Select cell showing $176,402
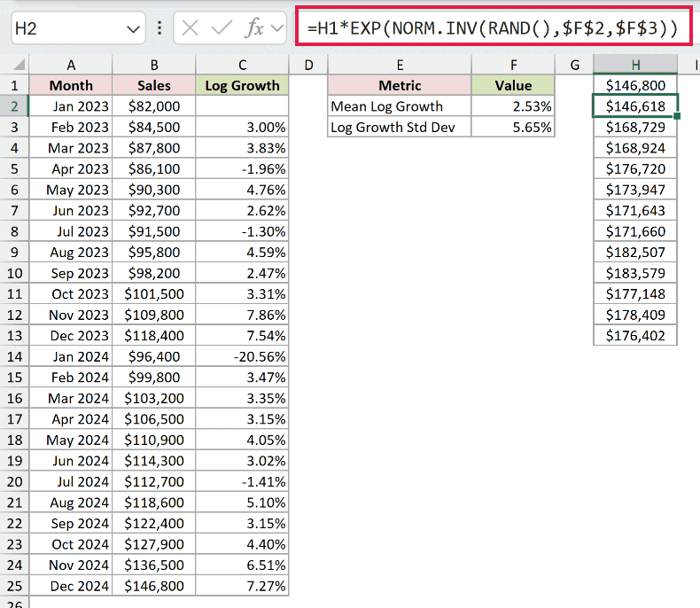Viewport: 700px width, 608px height. click(x=635, y=335)
